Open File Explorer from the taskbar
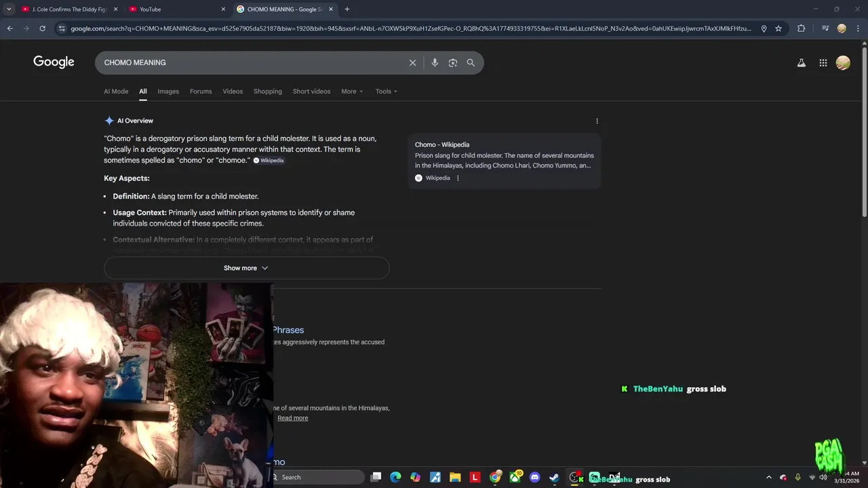 [x=455, y=477]
